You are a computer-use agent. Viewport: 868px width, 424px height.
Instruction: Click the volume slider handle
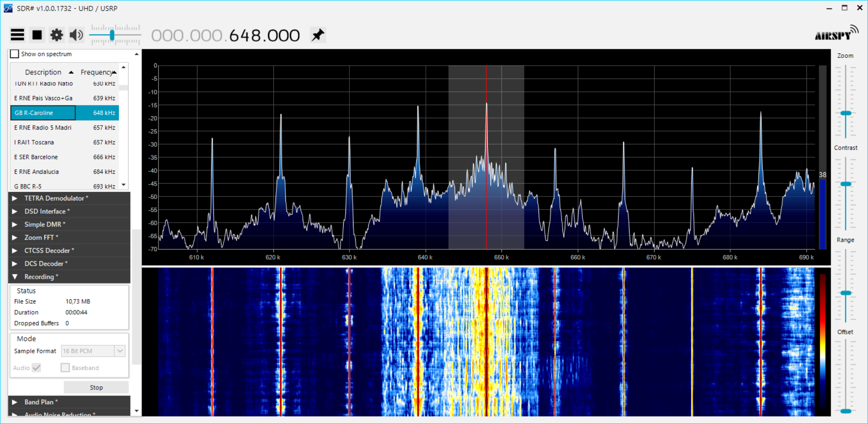(112, 35)
